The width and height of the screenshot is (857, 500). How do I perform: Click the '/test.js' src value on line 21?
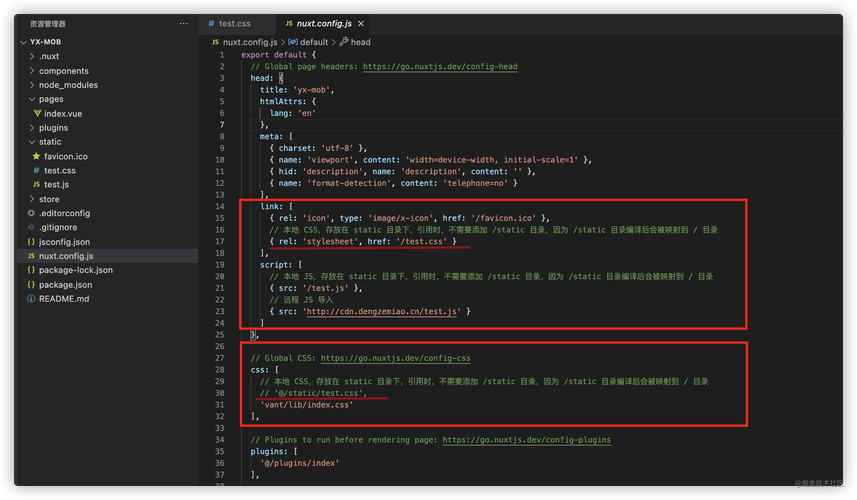click(x=325, y=287)
